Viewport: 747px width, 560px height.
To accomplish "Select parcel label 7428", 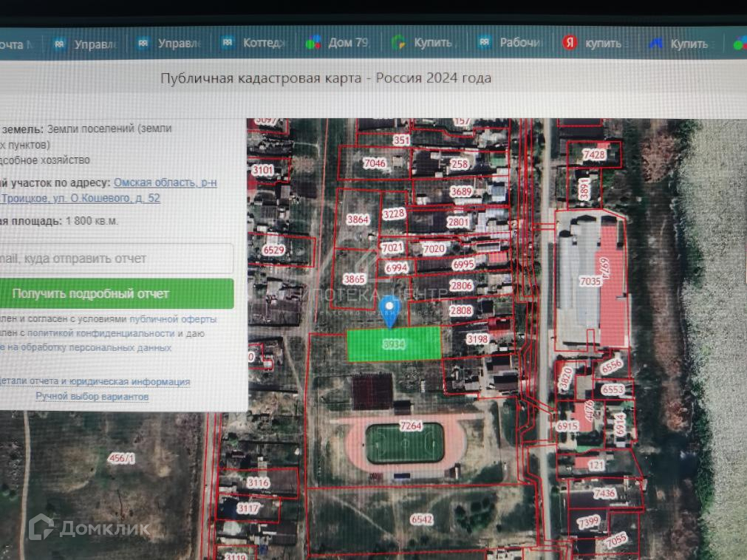I will coord(594,154).
